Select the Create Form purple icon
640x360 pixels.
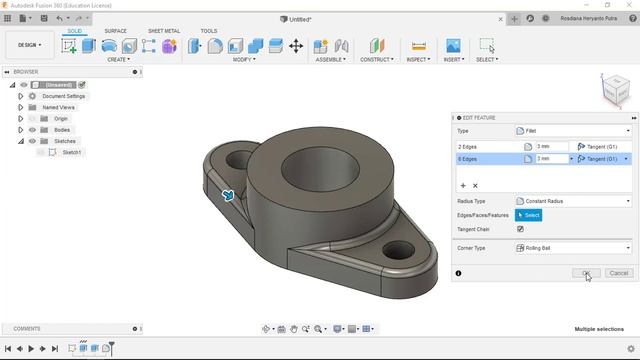tap(169, 46)
